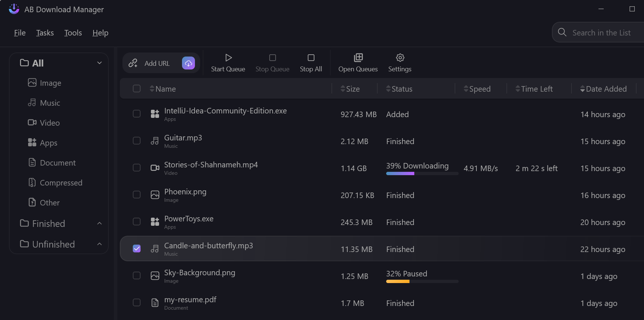
Task: Open Queues via toolbar icon
Action: pyautogui.click(x=358, y=58)
